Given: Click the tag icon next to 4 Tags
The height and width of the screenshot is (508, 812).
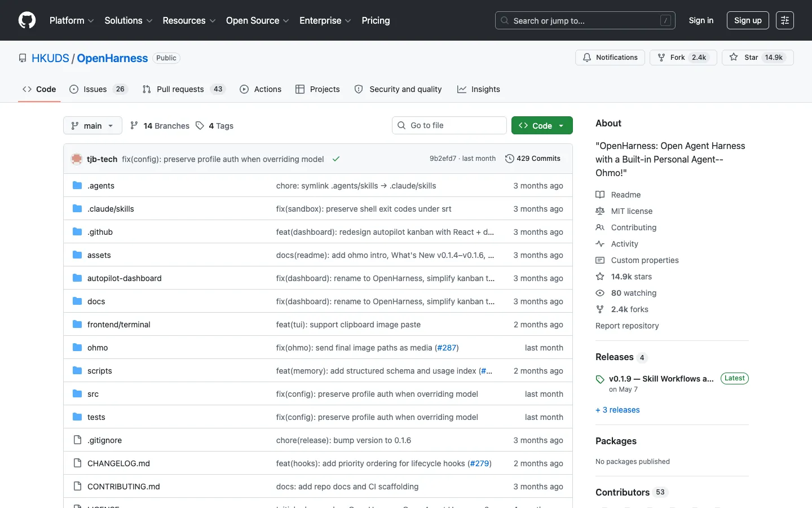Looking at the screenshot, I should click(x=200, y=126).
